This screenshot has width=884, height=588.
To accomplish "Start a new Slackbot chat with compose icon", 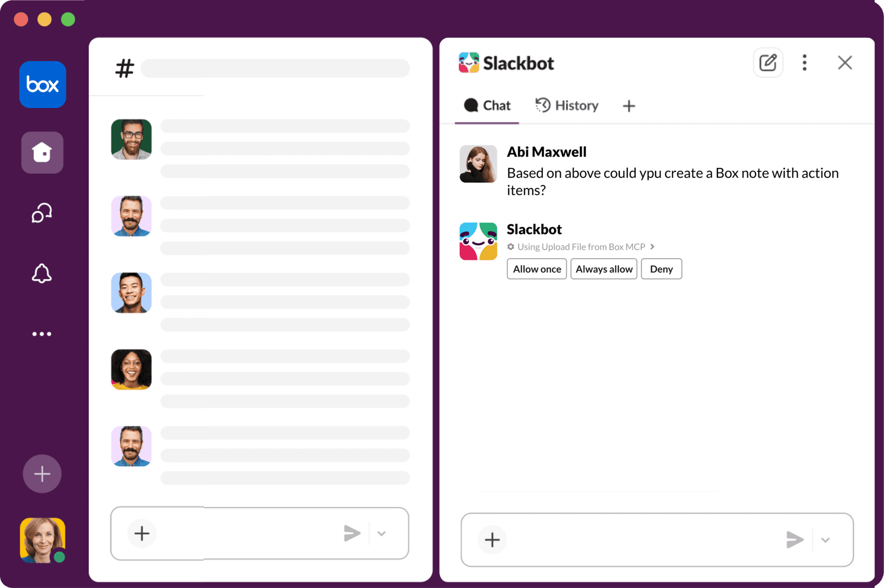I will [x=768, y=62].
